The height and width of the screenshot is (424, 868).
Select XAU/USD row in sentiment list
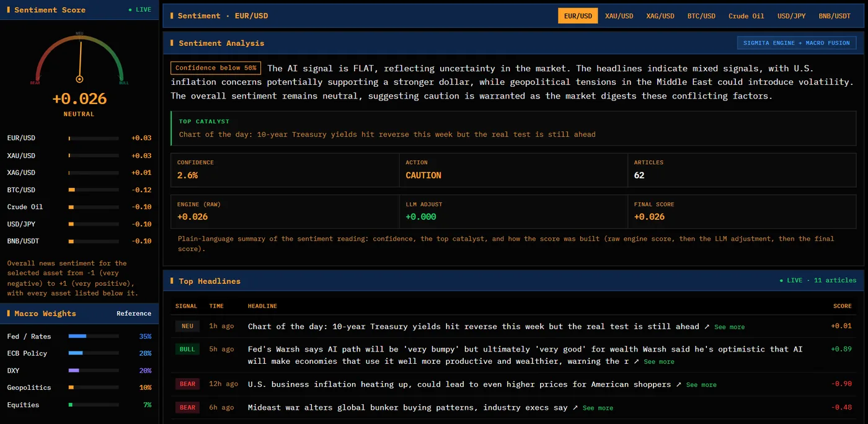pos(79,156)
